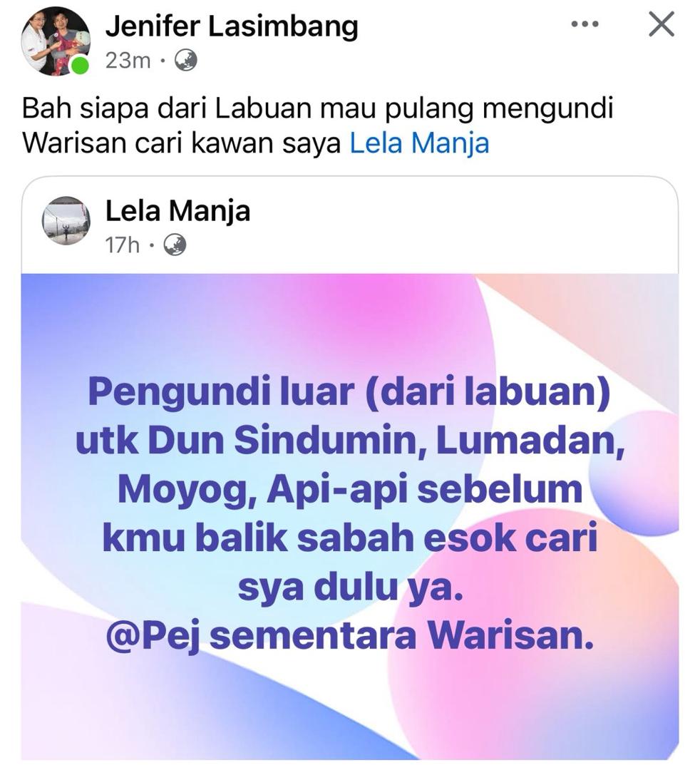Click the green active status dot

(x=80, y=65)
